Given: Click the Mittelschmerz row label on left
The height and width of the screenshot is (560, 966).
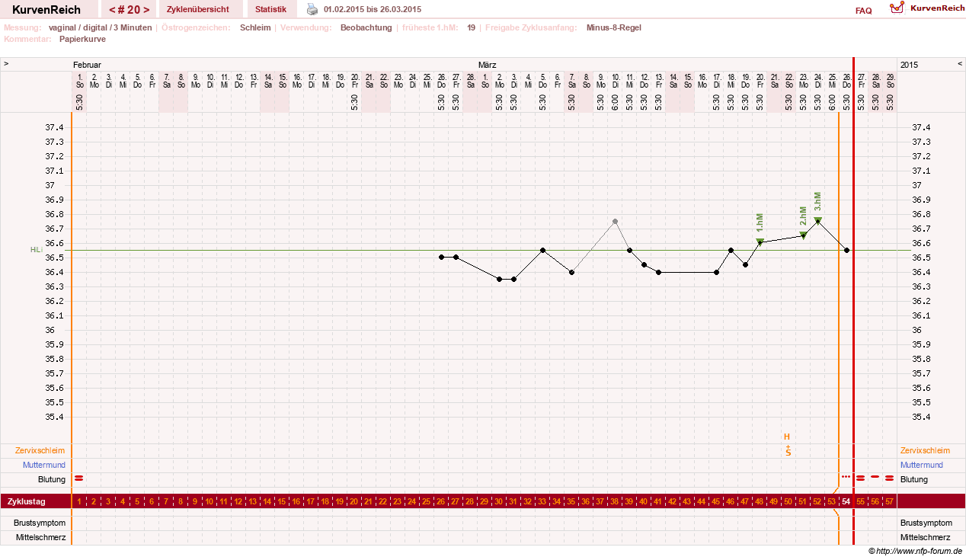Looking at the screenshot, I should (41, 537).
